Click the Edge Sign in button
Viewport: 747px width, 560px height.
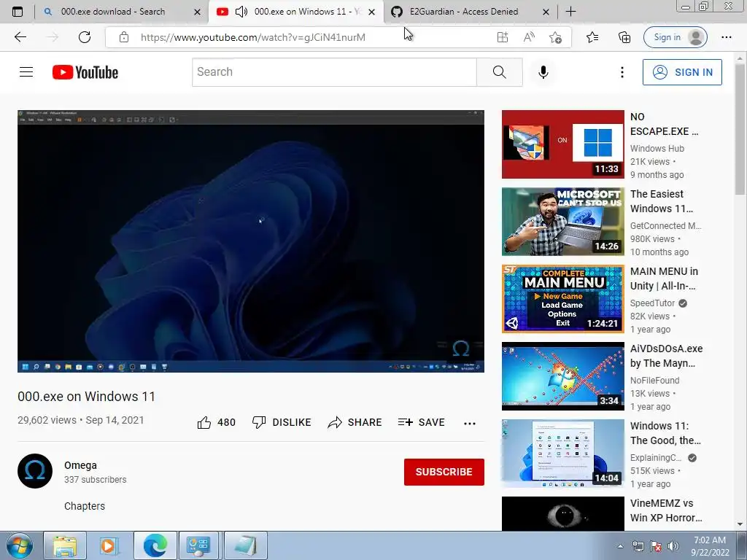(675, 37)
